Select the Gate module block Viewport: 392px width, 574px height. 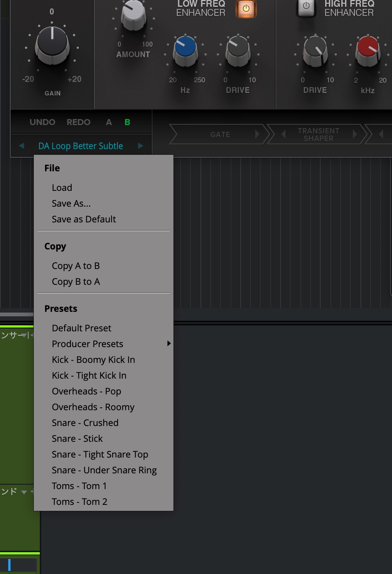point(220,134)
